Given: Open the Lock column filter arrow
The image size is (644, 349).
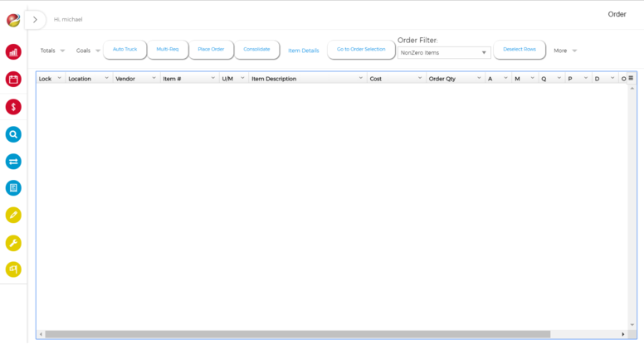Looking at the screenshot, I should (59, 78).
